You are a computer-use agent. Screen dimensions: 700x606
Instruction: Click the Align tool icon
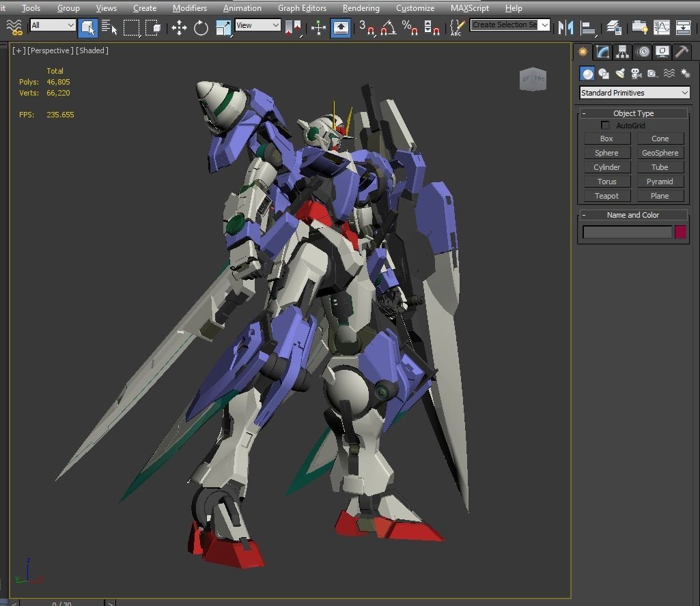pyautogui.click(x=587, y=28)
